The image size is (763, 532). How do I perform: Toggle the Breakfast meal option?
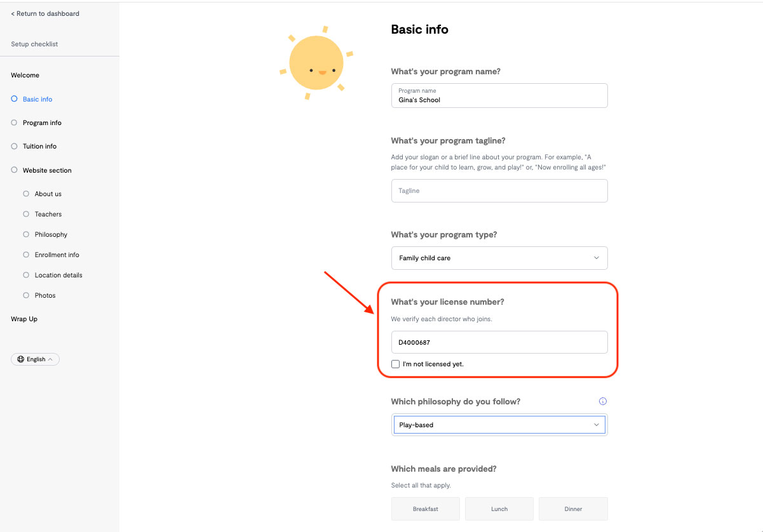(x=425, y=509)
